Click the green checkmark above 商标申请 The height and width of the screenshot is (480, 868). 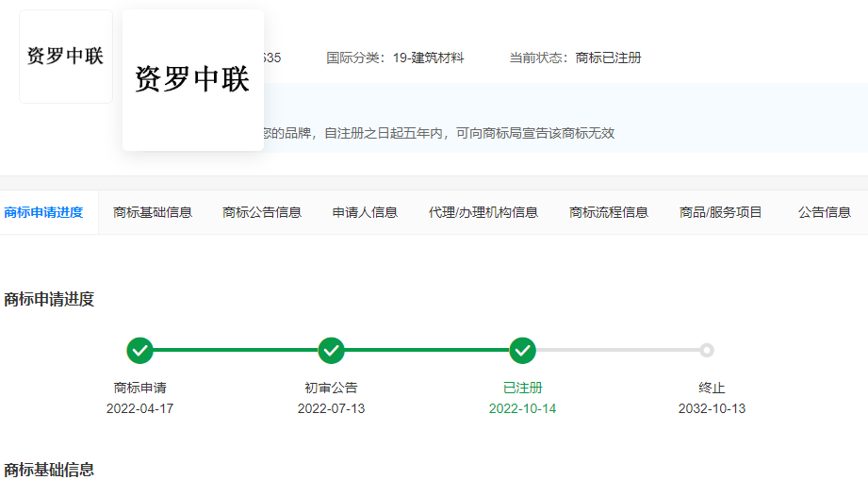point(139,351)
